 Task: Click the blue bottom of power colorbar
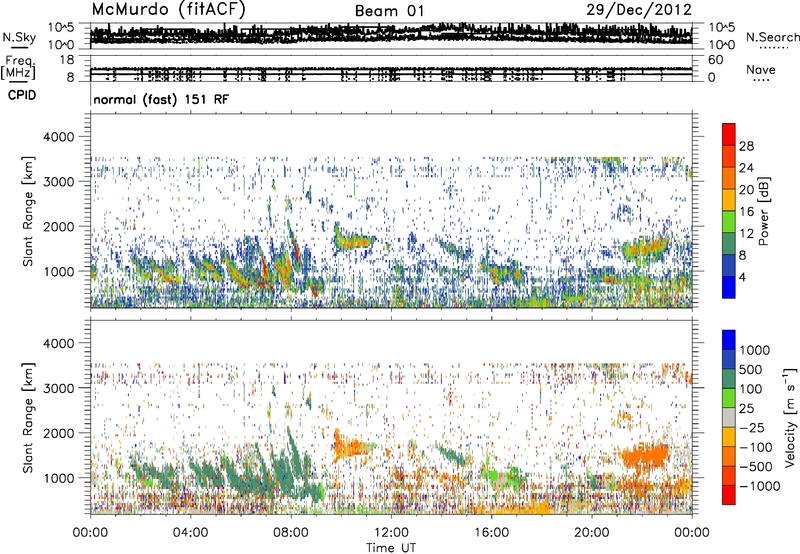tap(729, 287)
